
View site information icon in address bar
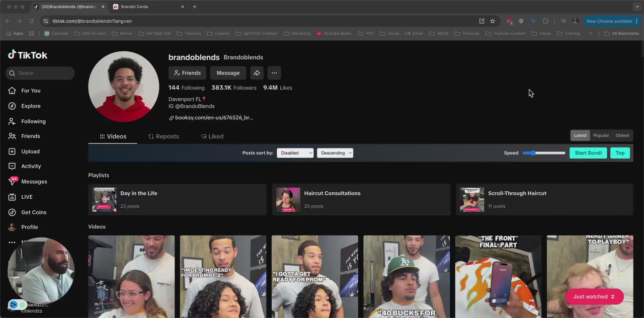(x=45, y=21)
